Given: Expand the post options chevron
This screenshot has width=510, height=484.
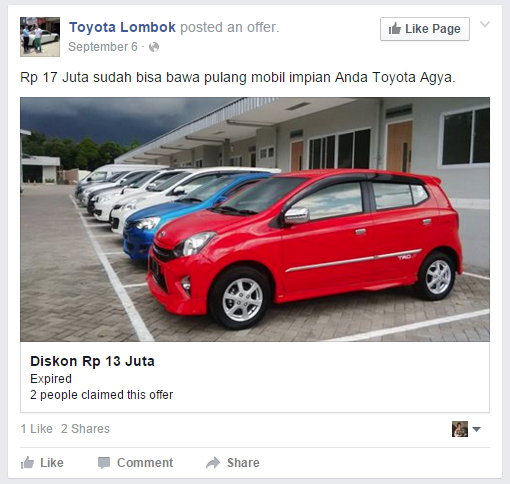Looking at the screenshot, I should click(x=485, y=24).
